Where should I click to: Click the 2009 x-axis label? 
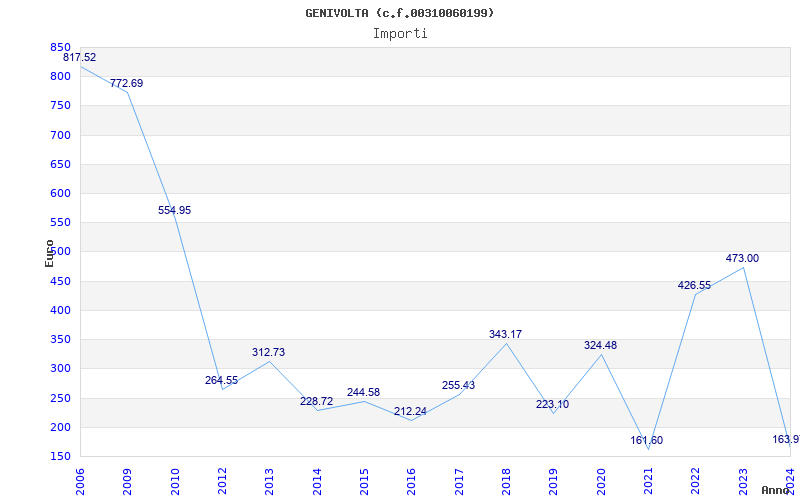point(128,482)
